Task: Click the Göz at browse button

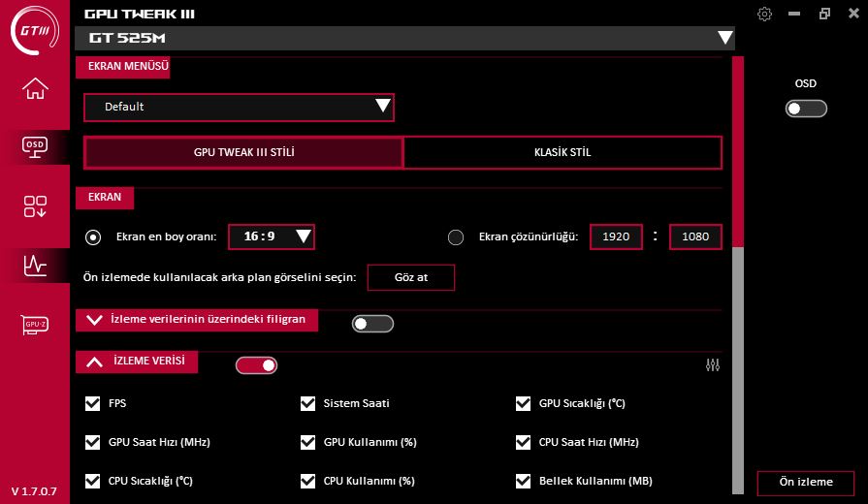Action: (411, 277)
